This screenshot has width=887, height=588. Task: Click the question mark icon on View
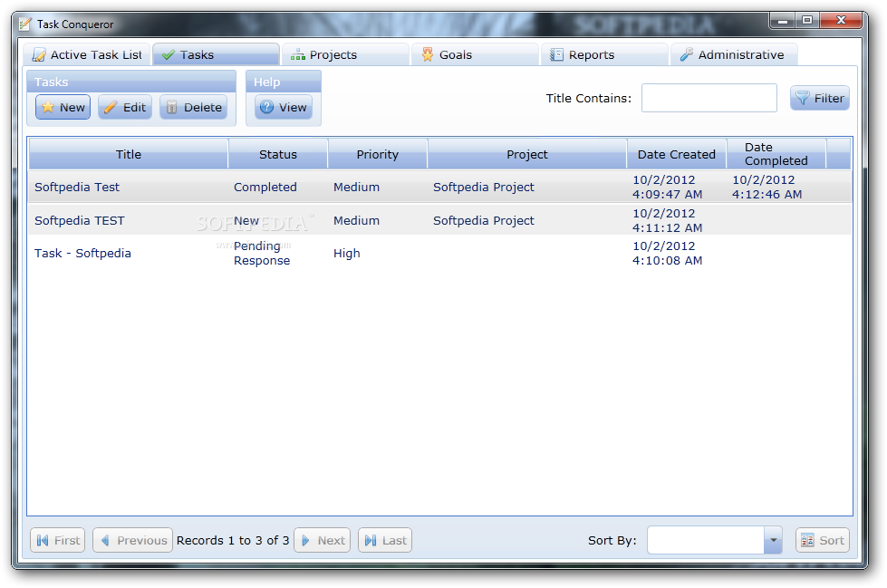click(267, 107)
